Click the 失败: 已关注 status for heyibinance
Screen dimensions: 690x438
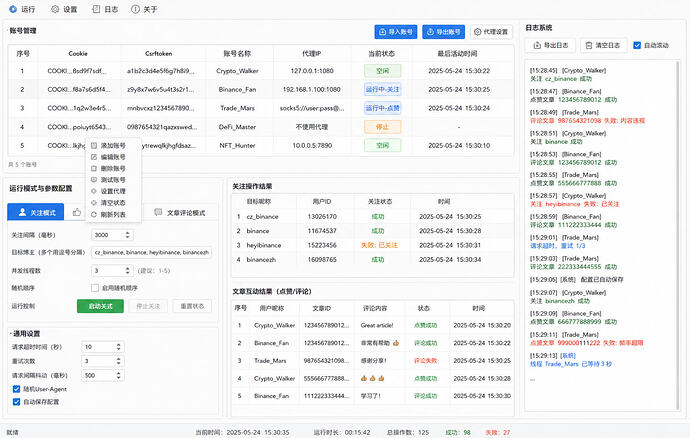(x=379, y=245)
